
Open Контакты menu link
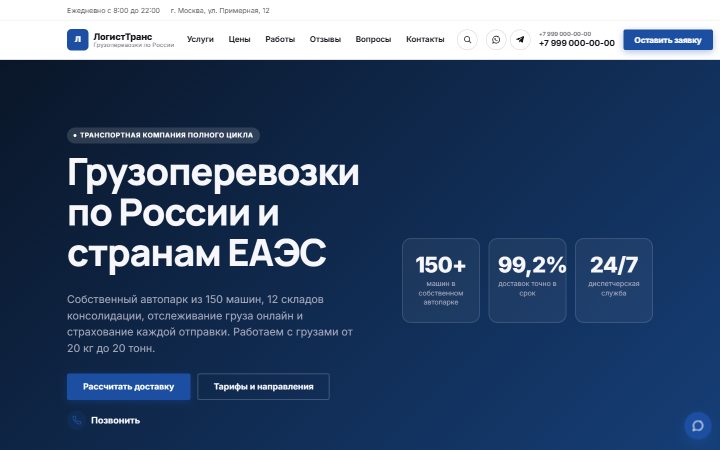425,39
